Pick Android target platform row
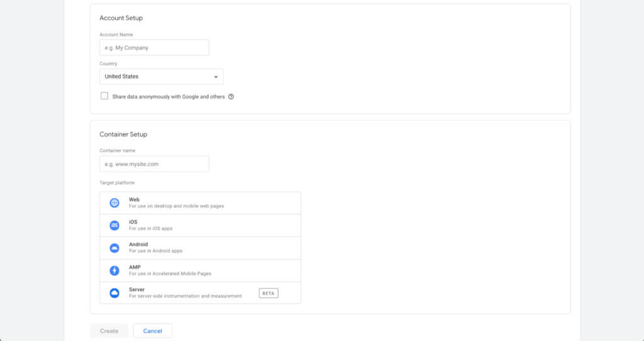The height and width of the screenshot is (341, 644). click(x=200, y=248)
